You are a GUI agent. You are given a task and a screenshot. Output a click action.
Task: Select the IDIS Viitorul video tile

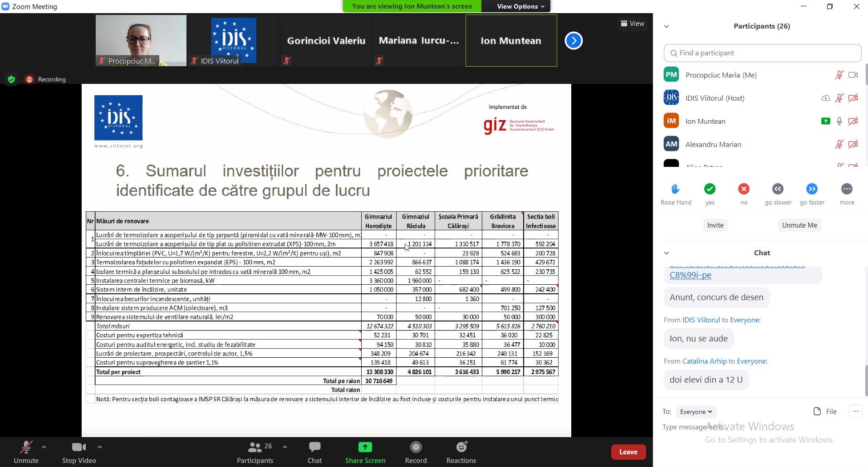click(234, 41)
